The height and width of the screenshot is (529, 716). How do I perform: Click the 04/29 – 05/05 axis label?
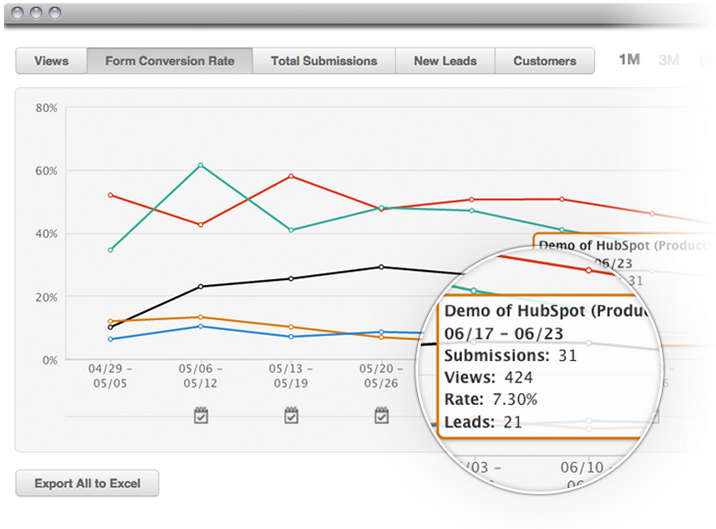point(110,376)
